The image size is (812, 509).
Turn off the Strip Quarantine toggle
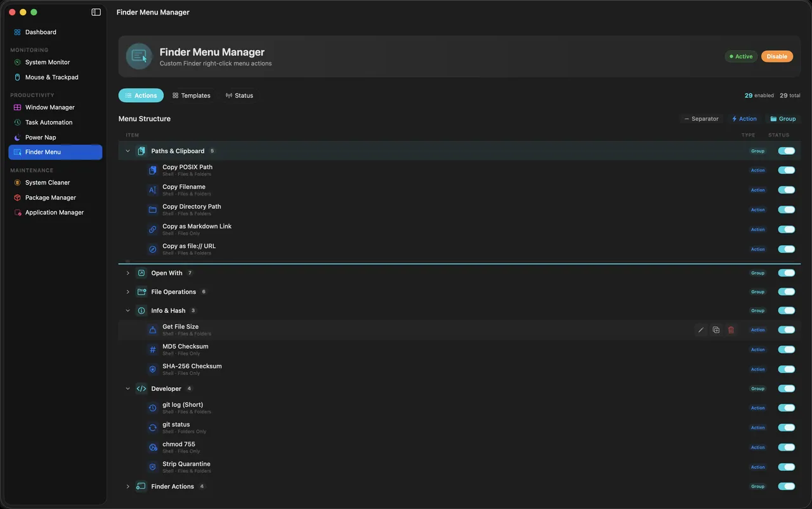pos(787,467)
